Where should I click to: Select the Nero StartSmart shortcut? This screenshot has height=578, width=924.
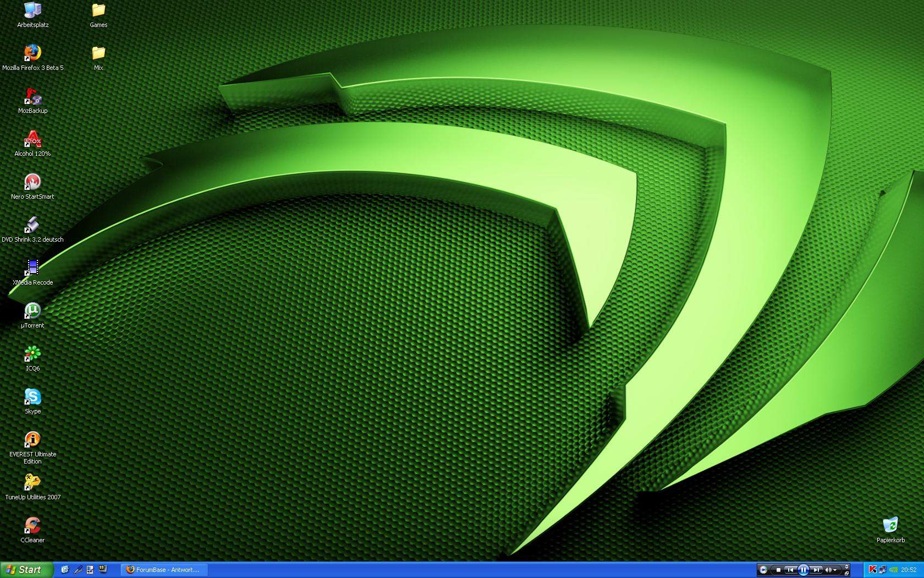point(32,187)
